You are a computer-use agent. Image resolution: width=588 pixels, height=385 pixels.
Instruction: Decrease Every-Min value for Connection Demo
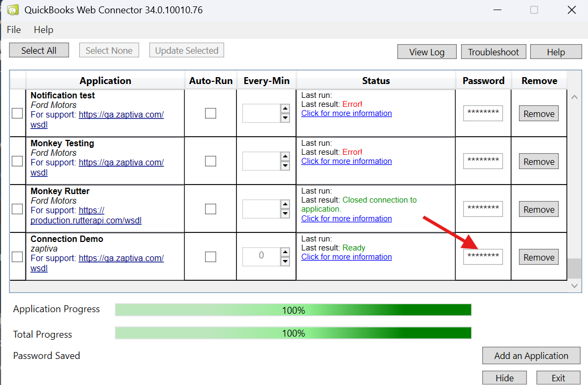(x=285, y=262)
